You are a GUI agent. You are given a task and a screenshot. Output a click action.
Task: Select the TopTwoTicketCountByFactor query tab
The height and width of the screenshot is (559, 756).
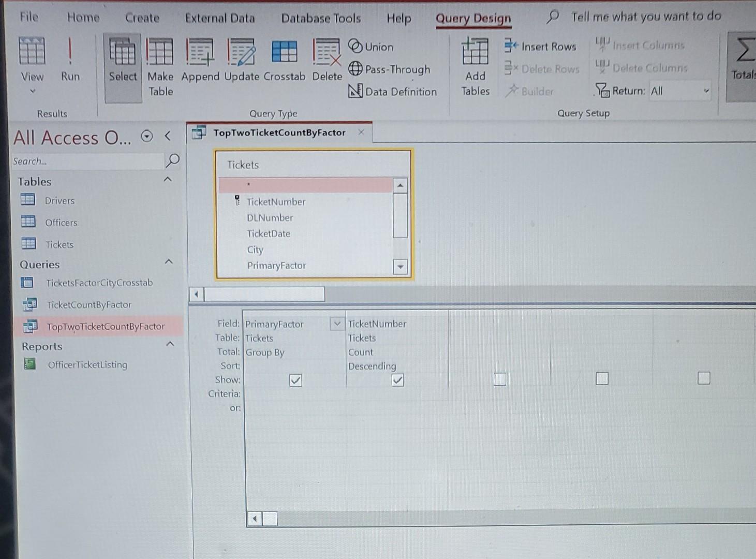click(278, 133)
